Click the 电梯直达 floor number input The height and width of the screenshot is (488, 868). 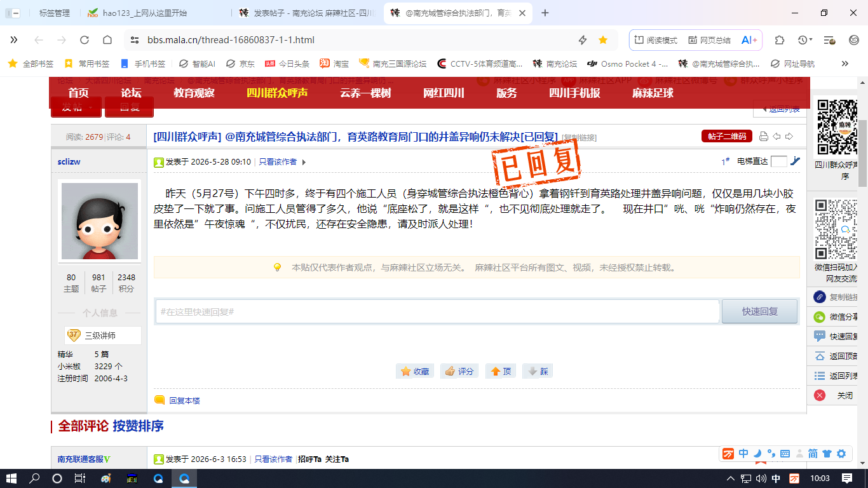tap(778, 161)
